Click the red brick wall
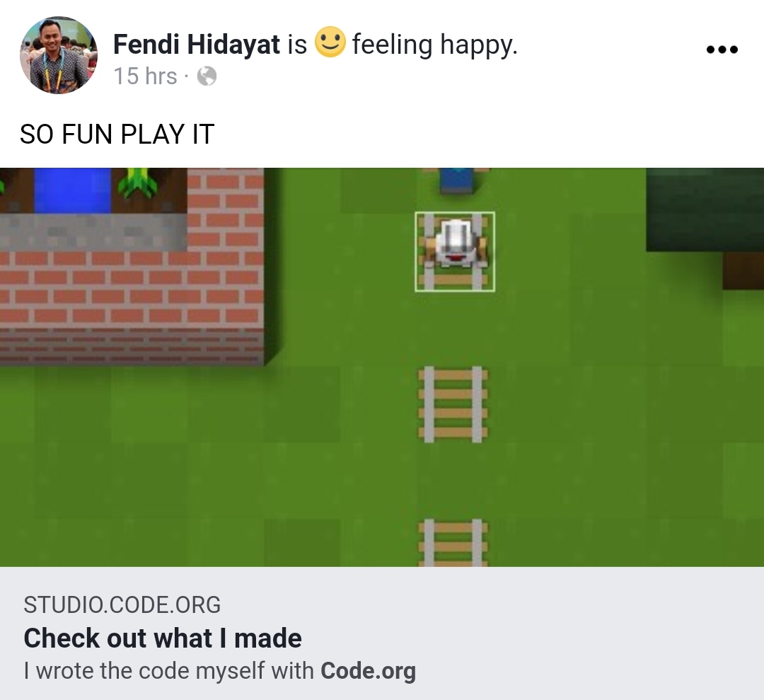Viewport: 764px width, 700px height. 132,287
